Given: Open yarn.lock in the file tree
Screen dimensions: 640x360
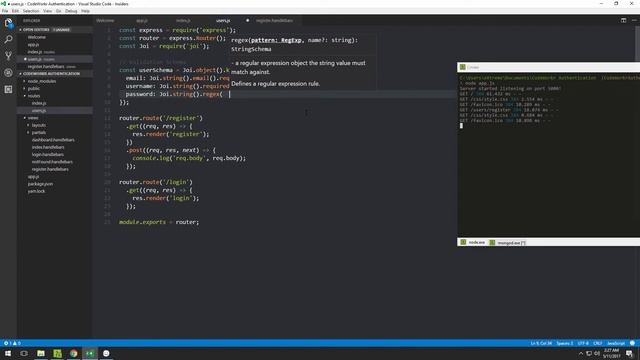Looking at the screenshot, I should point(36,191).
